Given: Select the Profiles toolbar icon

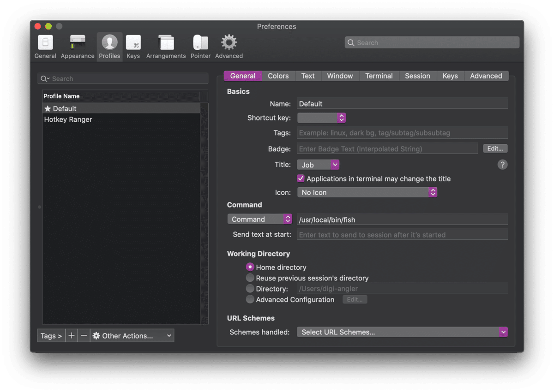Looking at the screenshot, I should tap(109, 47).
